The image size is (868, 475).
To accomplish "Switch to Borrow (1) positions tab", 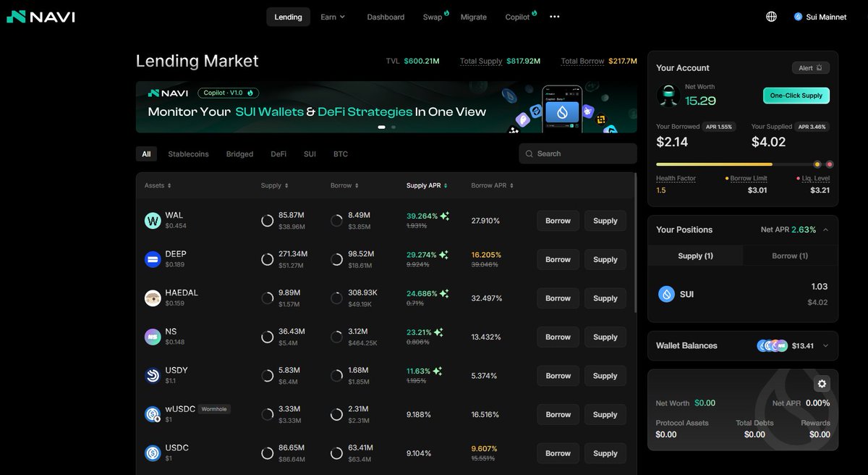I will [x=790, y=256].
